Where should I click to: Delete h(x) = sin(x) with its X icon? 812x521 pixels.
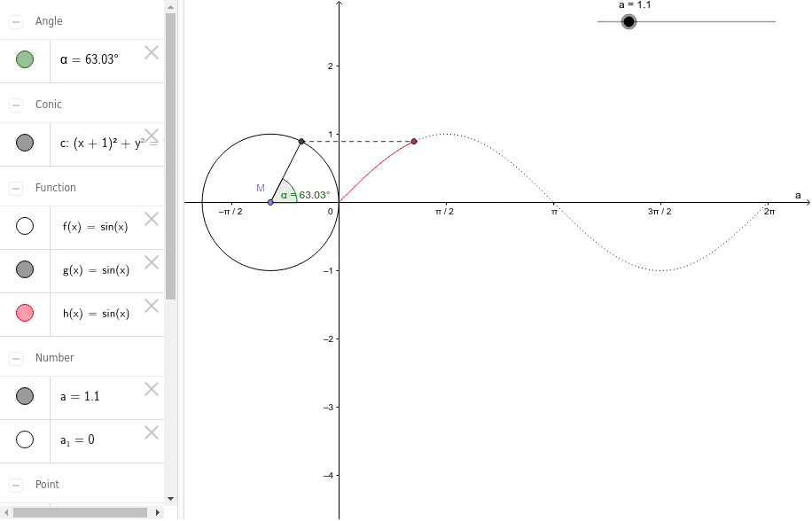151,305
